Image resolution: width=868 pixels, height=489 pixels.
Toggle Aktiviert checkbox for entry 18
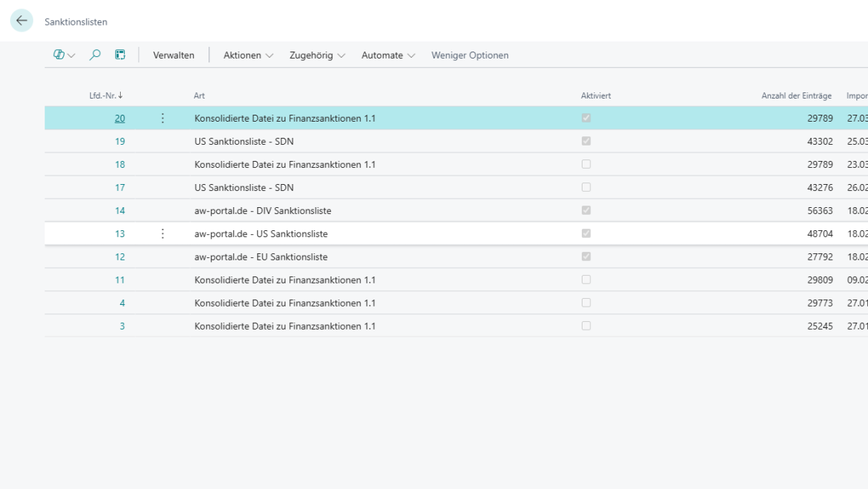586,165
